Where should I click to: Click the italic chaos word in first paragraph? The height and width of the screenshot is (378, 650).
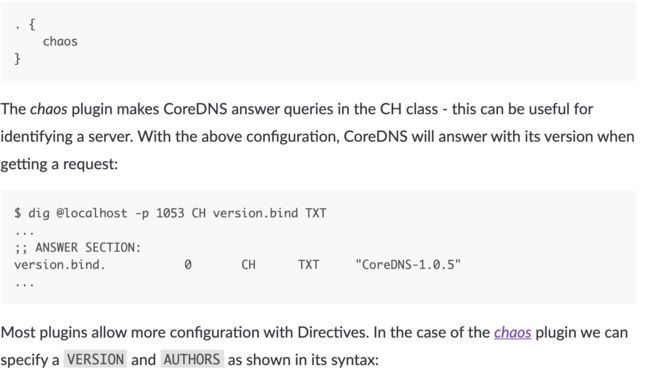(49, 109)
